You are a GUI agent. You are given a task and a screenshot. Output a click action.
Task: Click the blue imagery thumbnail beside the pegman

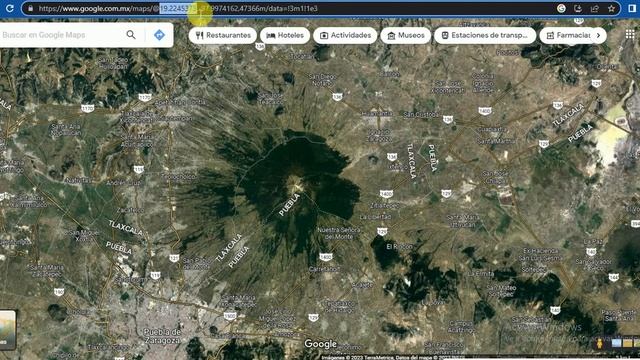click(x=616, y=344)
